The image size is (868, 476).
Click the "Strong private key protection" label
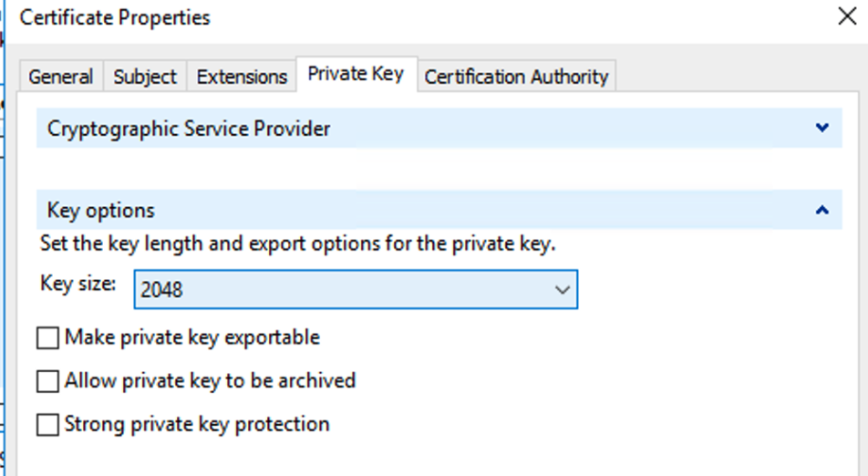click(197, 424)
